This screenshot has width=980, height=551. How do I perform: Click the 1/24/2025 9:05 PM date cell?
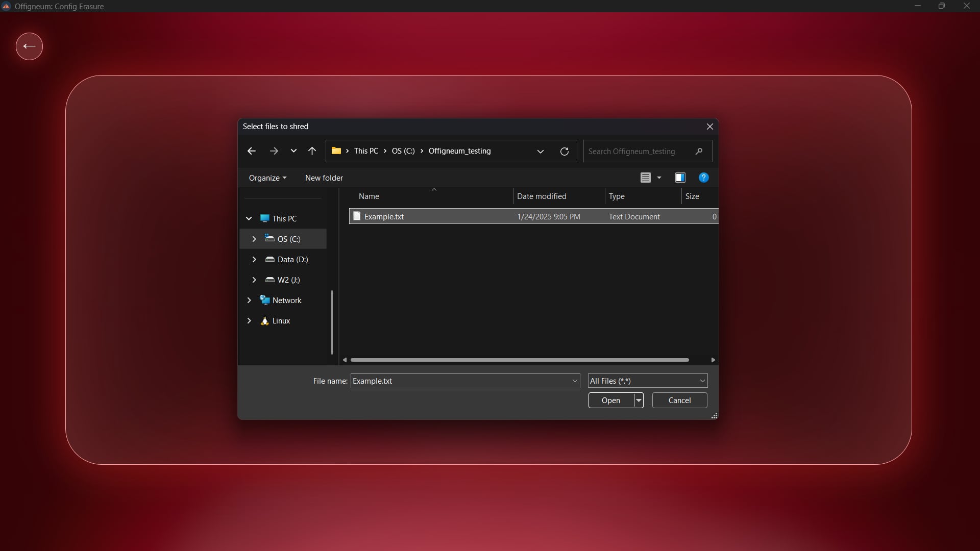pyautogui.click(x=549, y=217)
